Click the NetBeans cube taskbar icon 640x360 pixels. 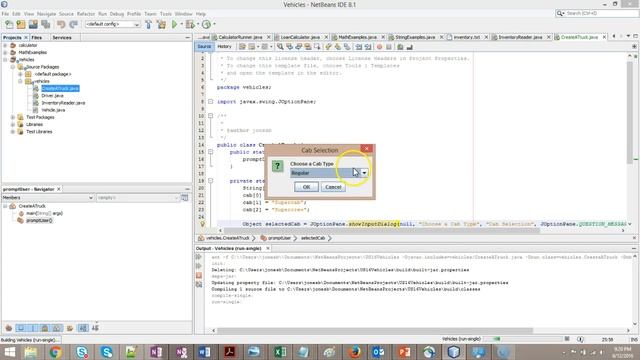tap(454, 352)
